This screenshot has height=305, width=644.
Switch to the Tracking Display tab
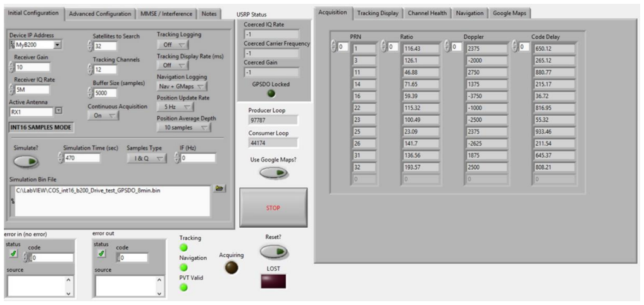tap(378, 13)
